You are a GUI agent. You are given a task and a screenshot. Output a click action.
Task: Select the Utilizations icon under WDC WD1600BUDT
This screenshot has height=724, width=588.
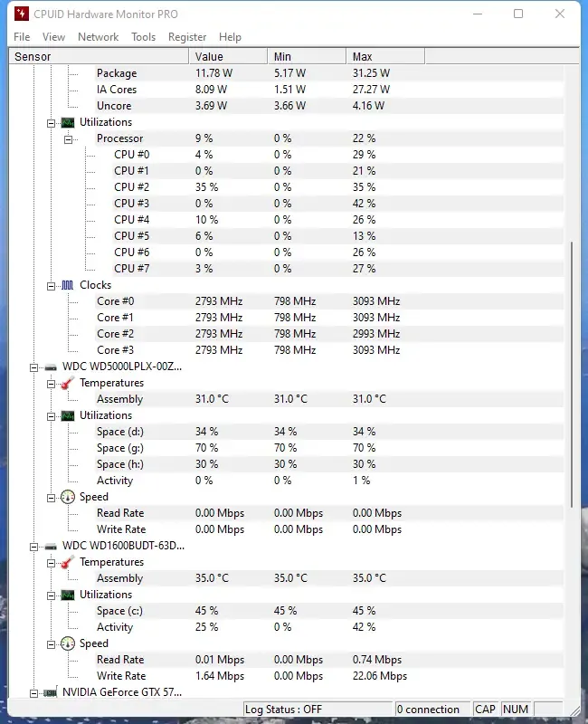(x=68, y=595)
